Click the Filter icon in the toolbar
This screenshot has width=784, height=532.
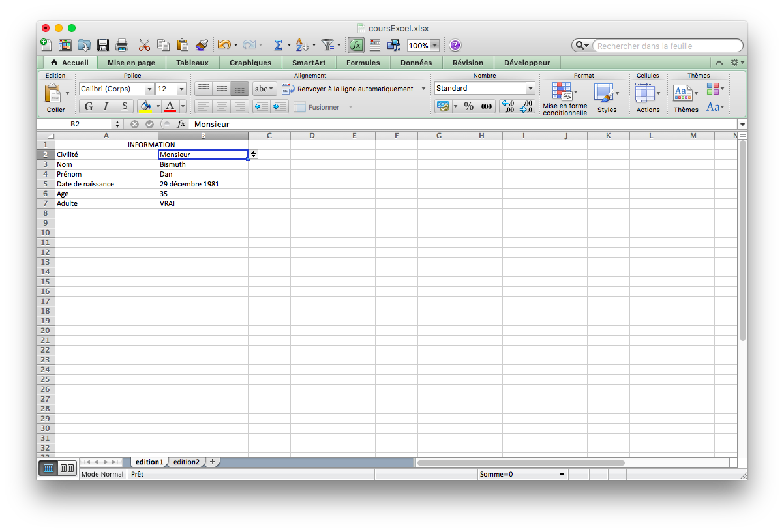coord(328,45)
